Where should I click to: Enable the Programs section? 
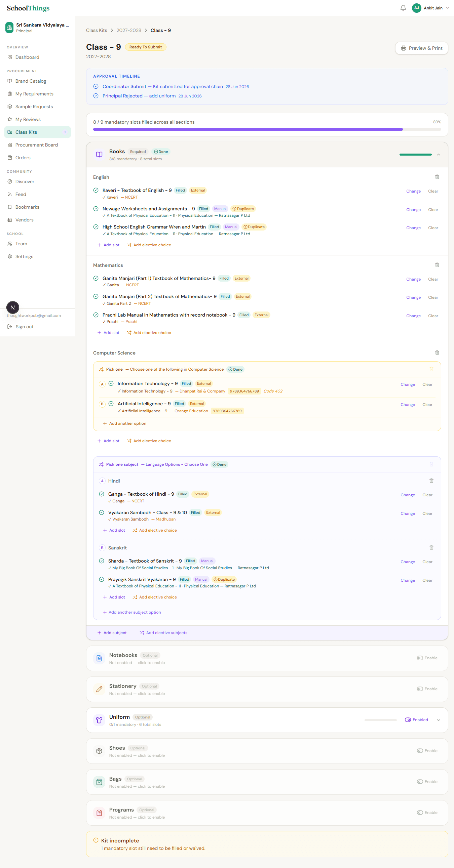(x=427, y=813)
